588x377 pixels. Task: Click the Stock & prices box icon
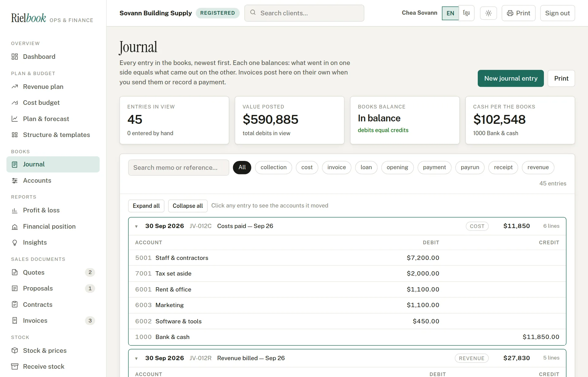point(15,350)
